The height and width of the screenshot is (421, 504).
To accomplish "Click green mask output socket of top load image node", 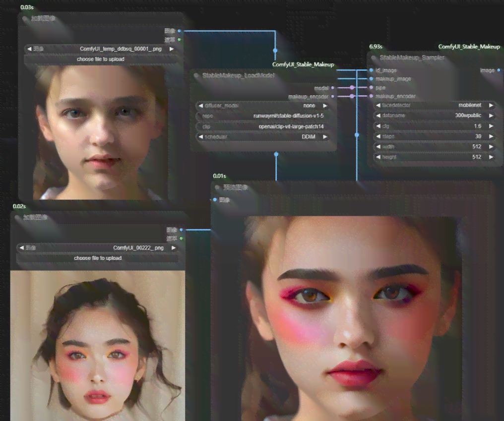I will tap(179, 40).
